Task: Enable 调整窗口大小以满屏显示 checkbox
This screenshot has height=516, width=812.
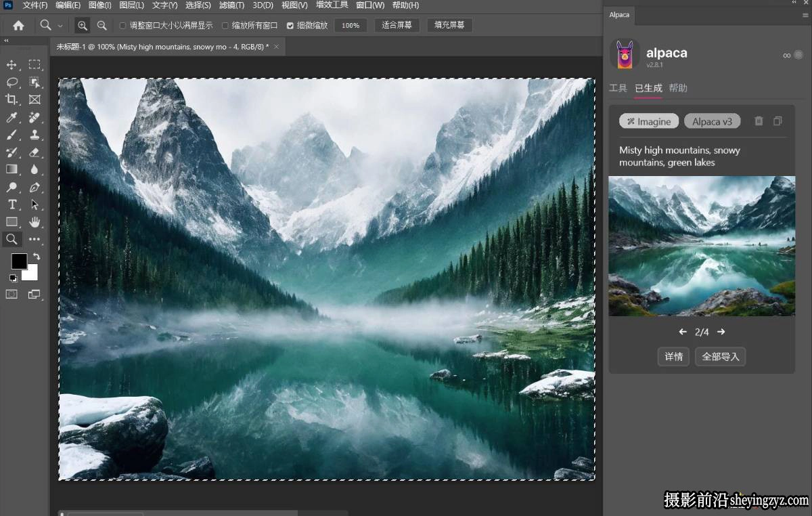Action: coord(122,26)
